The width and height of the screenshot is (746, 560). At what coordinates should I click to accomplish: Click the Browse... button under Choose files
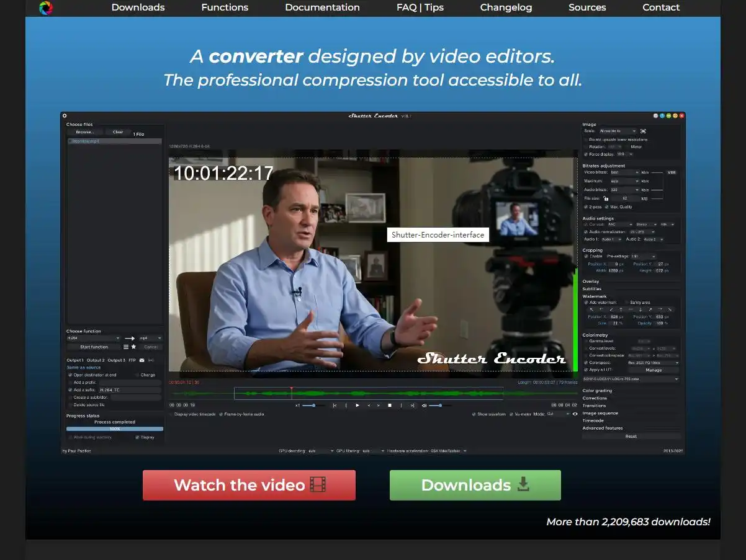pyautogui.click(x=85, y=132)
